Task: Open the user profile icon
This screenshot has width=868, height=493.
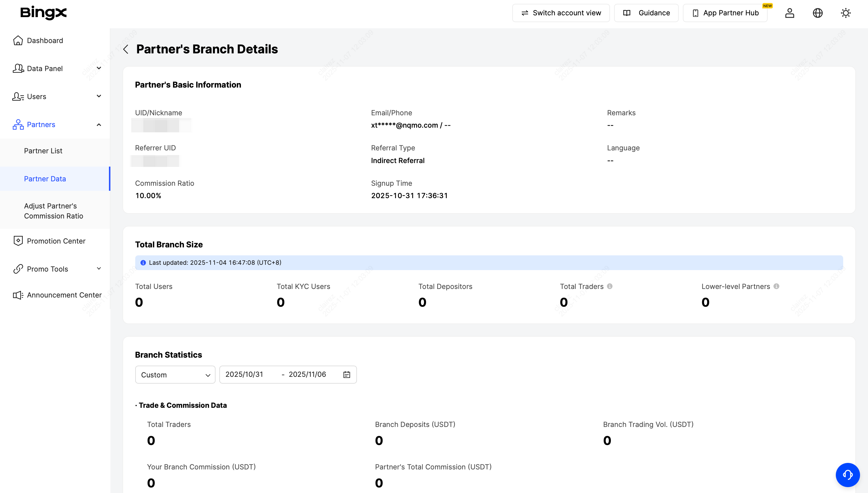Action: pyautogui.click(x=789, y=13)
